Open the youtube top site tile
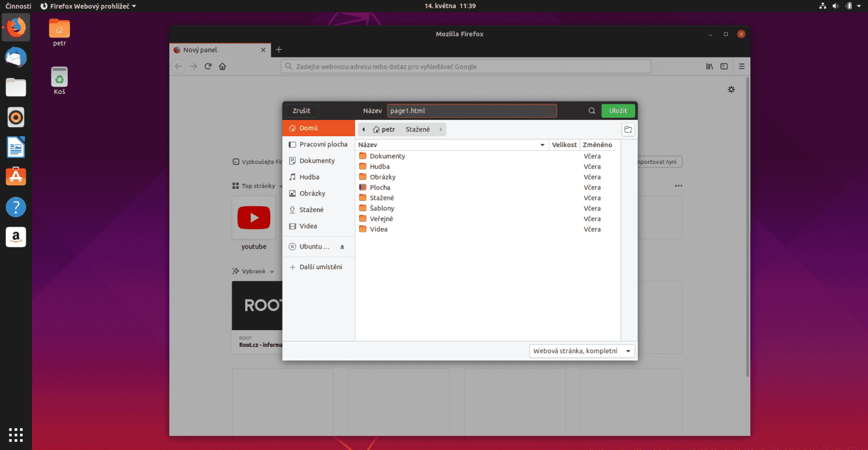Screen dimensions: 868x450 tap(254, 218)
